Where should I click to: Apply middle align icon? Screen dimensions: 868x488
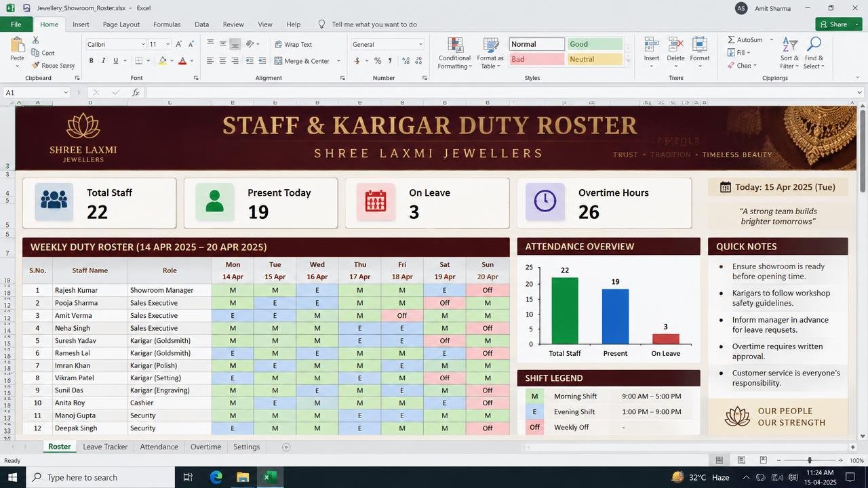(x=222, y=44)
